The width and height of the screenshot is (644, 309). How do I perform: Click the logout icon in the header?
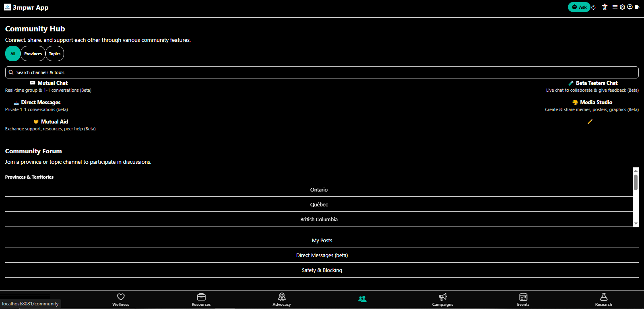[637, 7]
